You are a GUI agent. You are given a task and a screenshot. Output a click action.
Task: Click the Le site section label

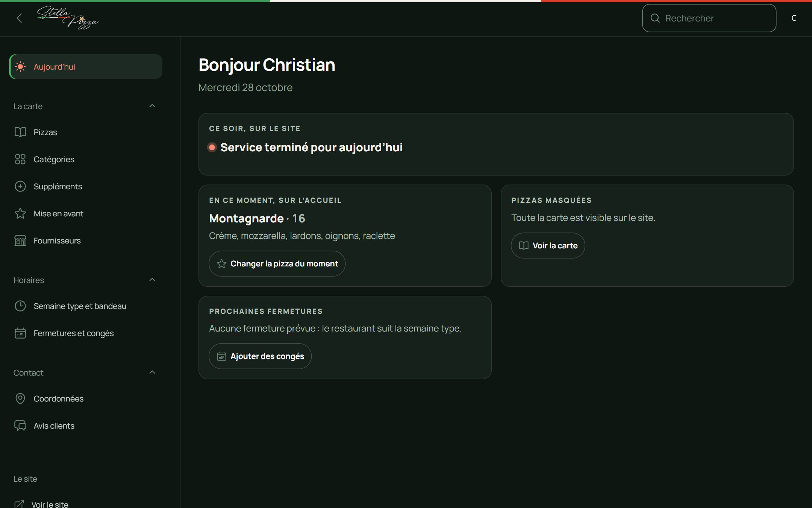tap(25, 479)
